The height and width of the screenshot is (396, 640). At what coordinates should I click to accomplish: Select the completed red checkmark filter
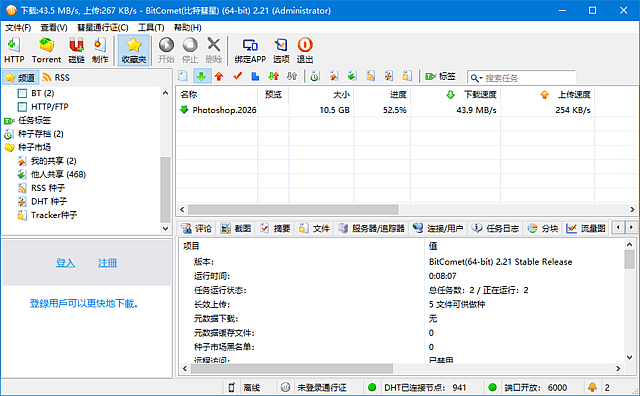click(238, 76)
